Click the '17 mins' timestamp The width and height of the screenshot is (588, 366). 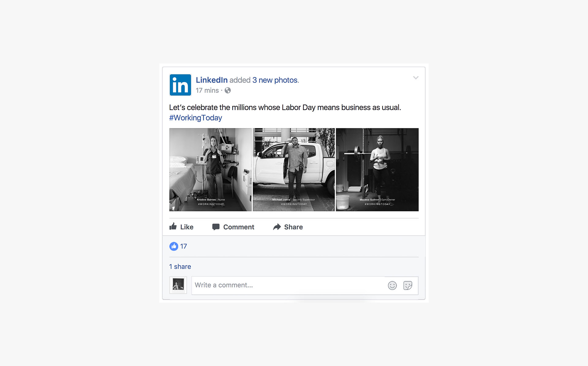207,90
